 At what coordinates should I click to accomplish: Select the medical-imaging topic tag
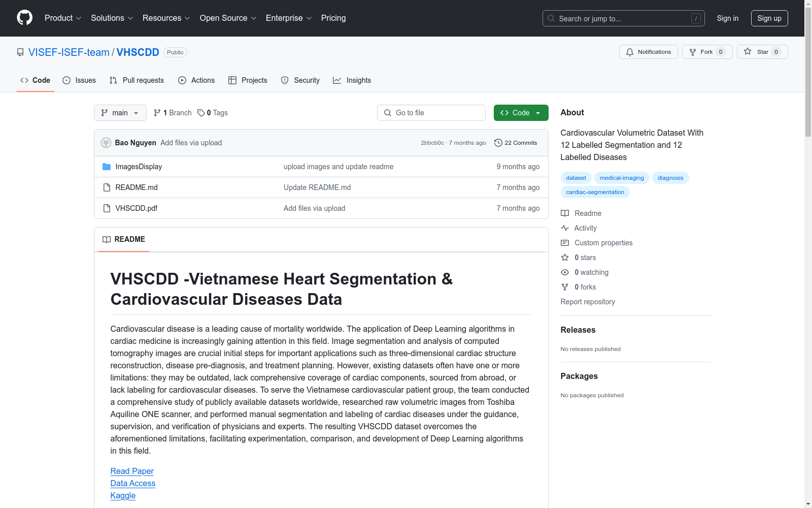[622, 178]
